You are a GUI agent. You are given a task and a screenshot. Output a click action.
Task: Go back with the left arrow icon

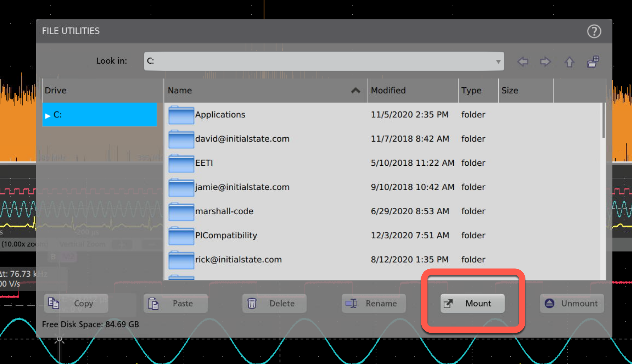point(523,61)
